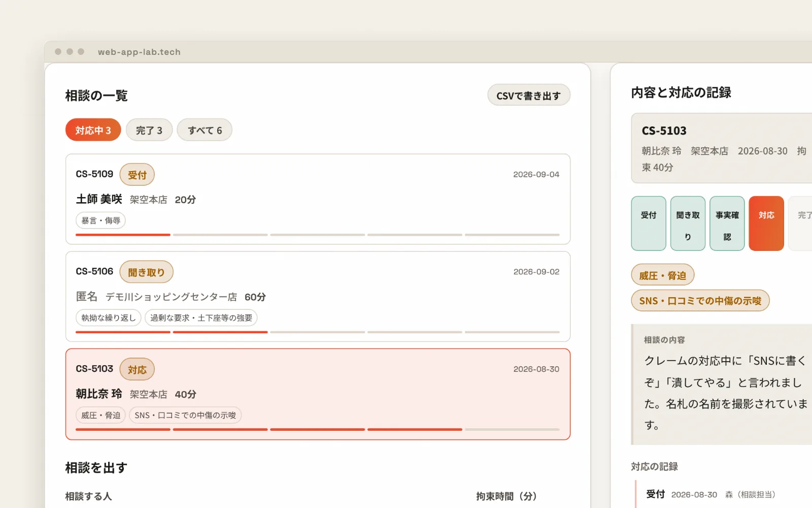Select the 対応中 3 filter tab
Image resolution: width=812 pixels, height=508 pixels.
pos(93,130)
